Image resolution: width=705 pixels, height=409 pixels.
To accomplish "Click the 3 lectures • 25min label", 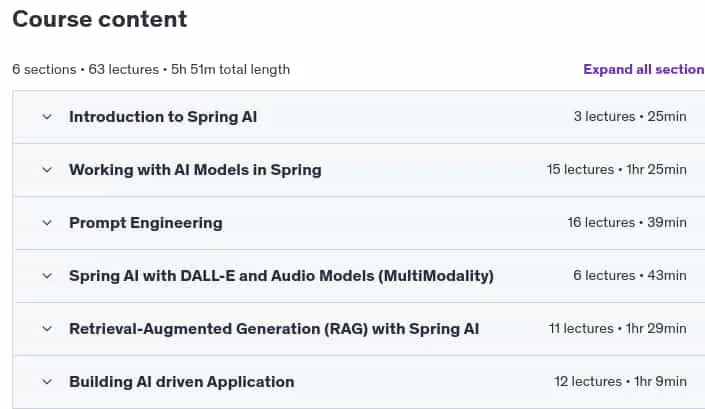I will click(630, 116).
